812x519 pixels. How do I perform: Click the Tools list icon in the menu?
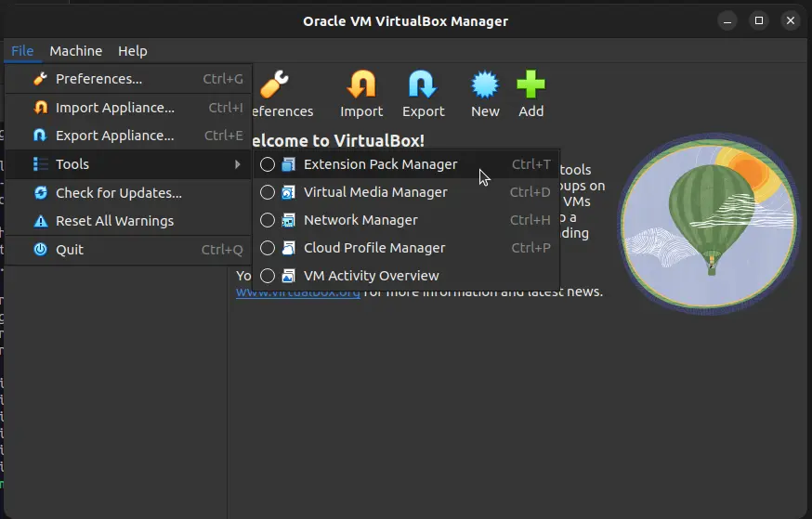point(40,164)
